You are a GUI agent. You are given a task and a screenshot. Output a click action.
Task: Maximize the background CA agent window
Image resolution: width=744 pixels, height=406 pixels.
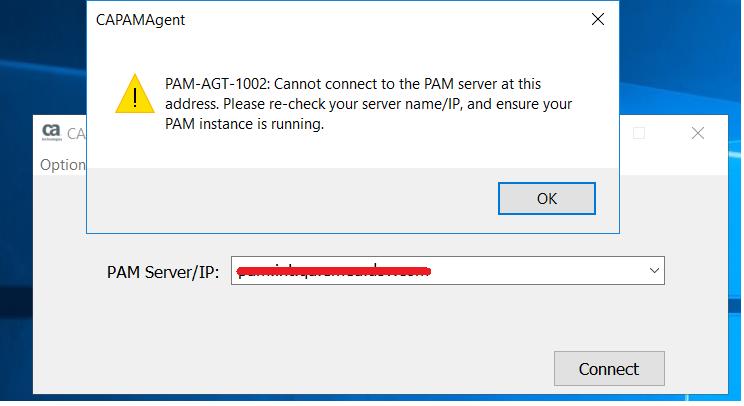(x=639, y=133)
